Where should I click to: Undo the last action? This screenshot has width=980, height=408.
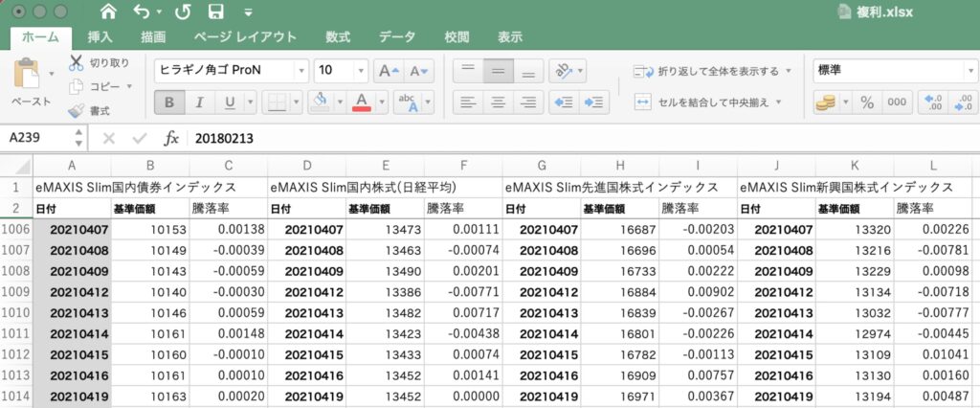[x=142, y=11]
